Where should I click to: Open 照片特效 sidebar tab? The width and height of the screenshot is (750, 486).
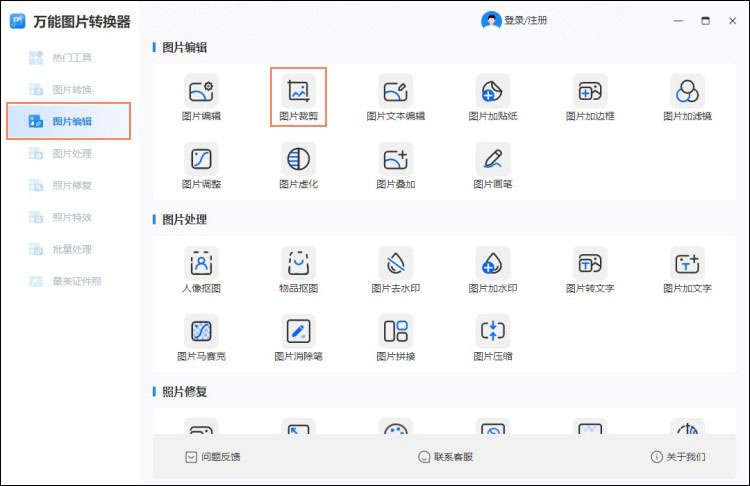pos(68,217)
